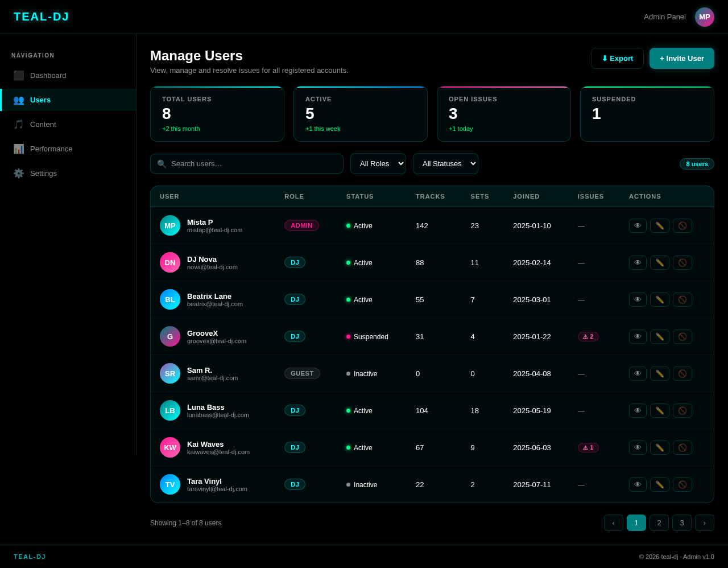The width and height of the screenshot is (728, 568).
Task: Export users with the Export button
Action: [x=617, y=58]
